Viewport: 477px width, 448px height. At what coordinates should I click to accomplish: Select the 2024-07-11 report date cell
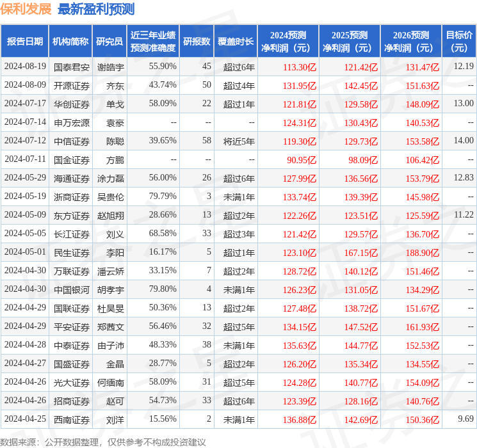coord(25,159)
